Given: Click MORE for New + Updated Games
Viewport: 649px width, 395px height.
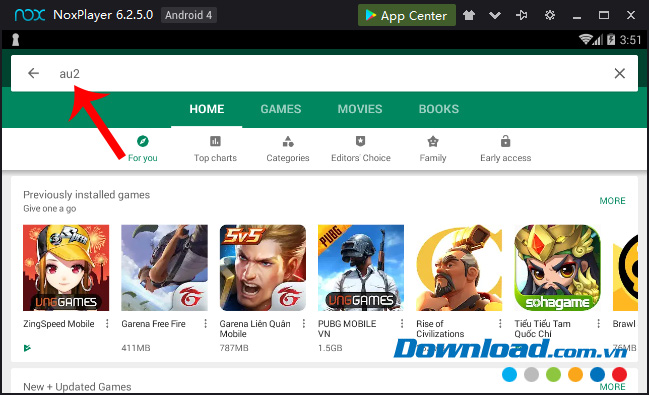Looking at the screenshot, I should pos(612,386).
